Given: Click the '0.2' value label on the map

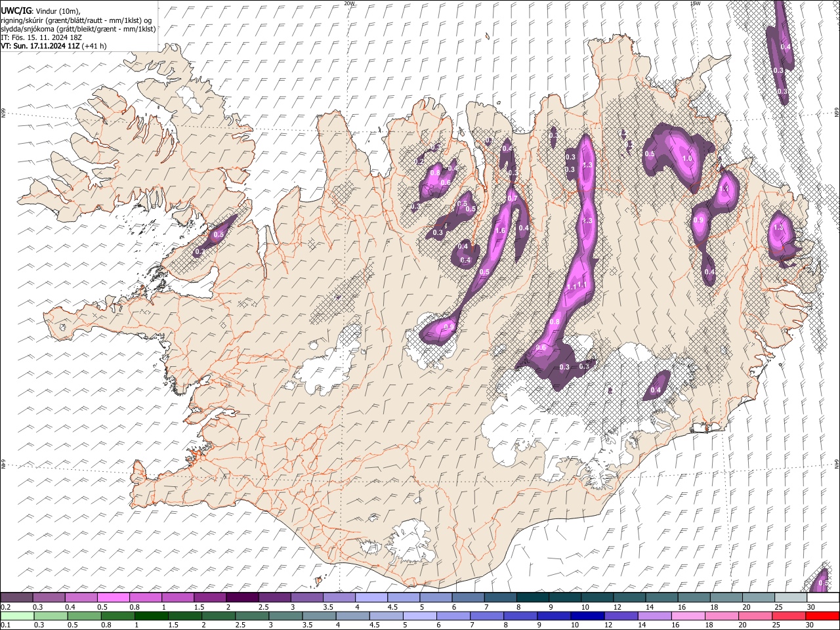Looking at the screenshot, I should 419,161.
